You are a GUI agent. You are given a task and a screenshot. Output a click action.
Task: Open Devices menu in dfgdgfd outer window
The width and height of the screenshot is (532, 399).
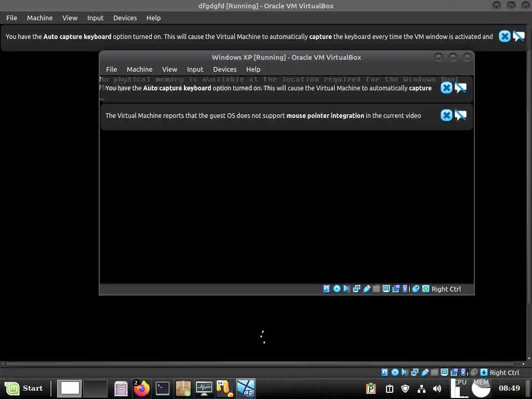[125, 18]
